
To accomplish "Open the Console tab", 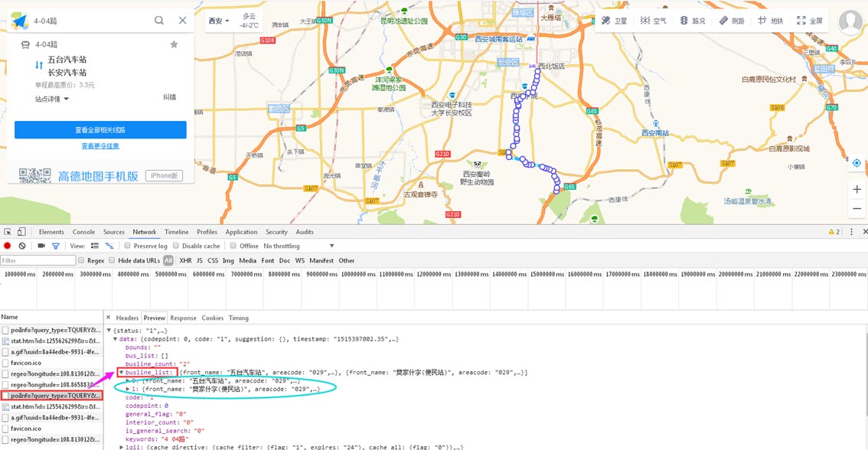I will 83,232.
